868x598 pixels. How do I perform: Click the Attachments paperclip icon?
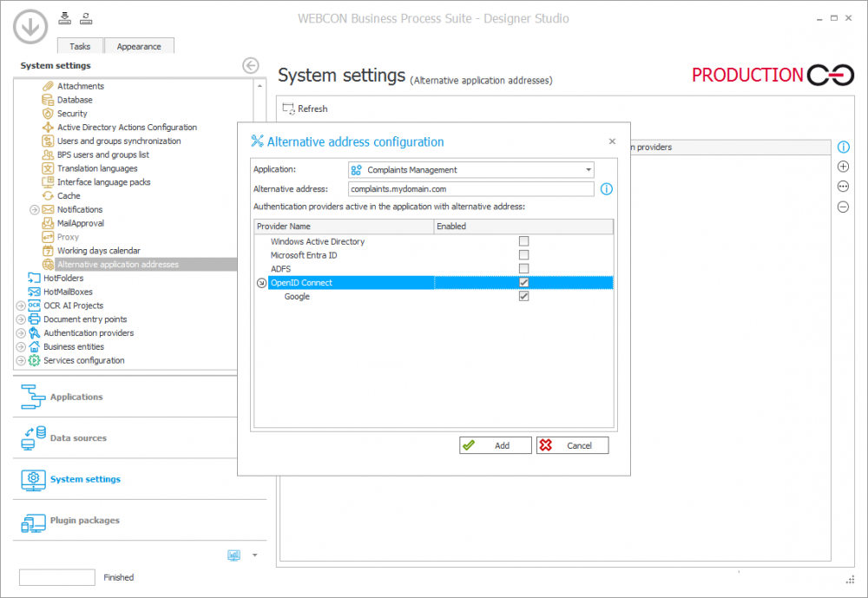pos(48,86)
